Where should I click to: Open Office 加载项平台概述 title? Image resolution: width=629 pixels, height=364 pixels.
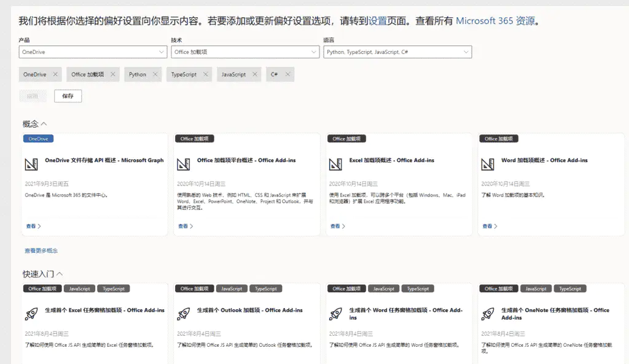click(246, 160)
